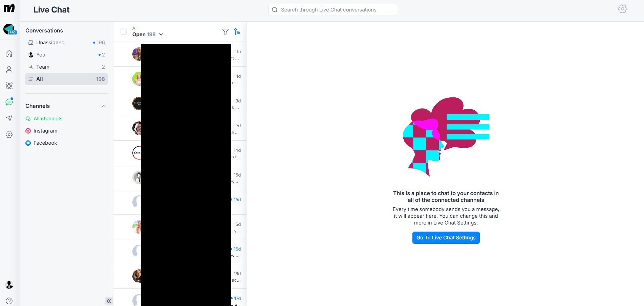Click the Live Chat search field

332,9
